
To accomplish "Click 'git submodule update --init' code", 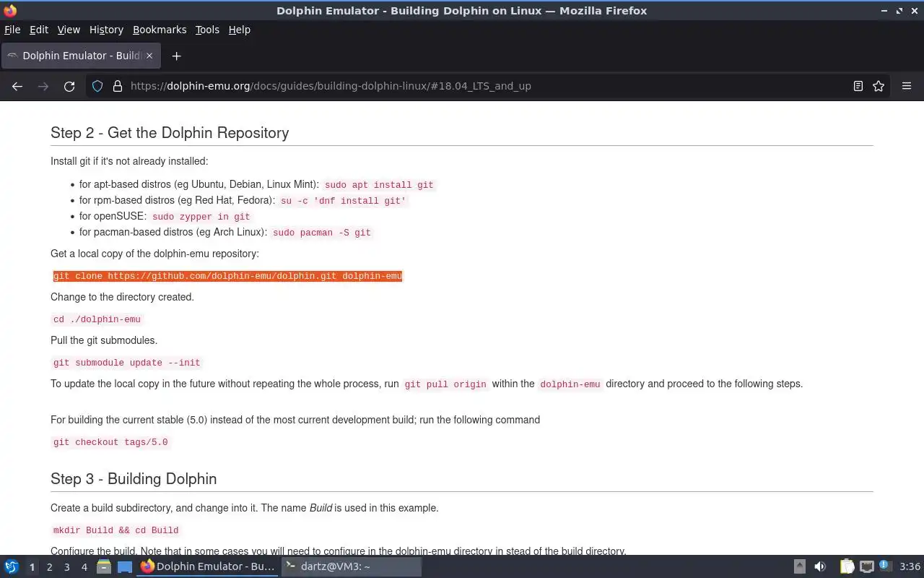I will 127,363.
